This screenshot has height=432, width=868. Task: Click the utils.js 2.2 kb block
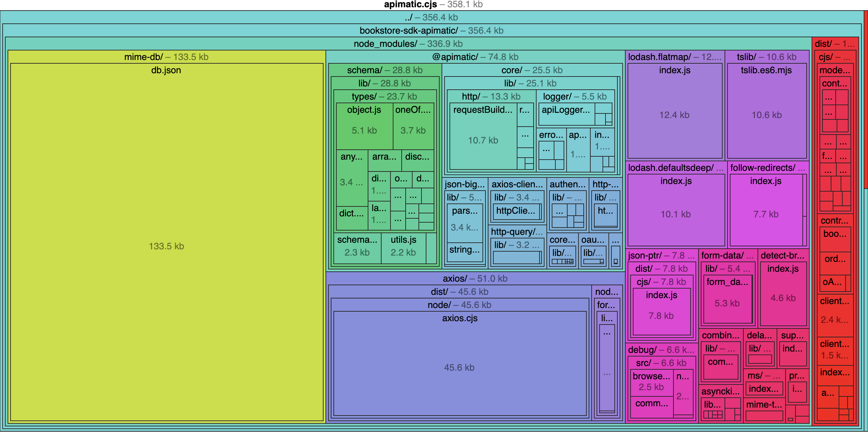(x=403, y=248)
